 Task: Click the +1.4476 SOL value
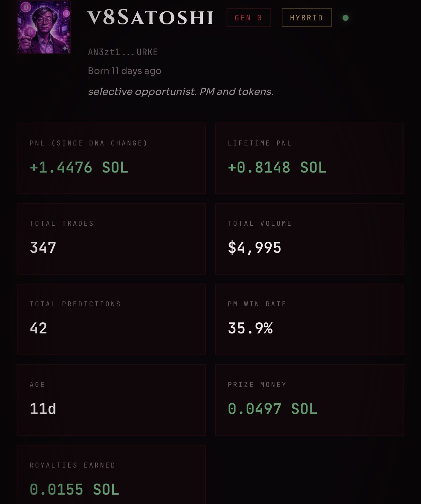coord(79,167)
